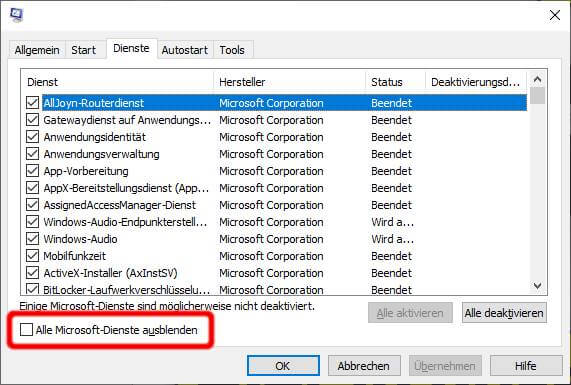Click Beendet status of Gatewaydienst row
571x385 pixels.
pos(391,120)
